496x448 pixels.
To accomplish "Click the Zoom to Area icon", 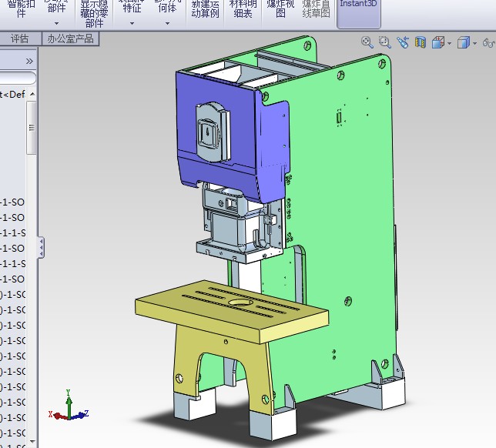I will coord(384,42).
